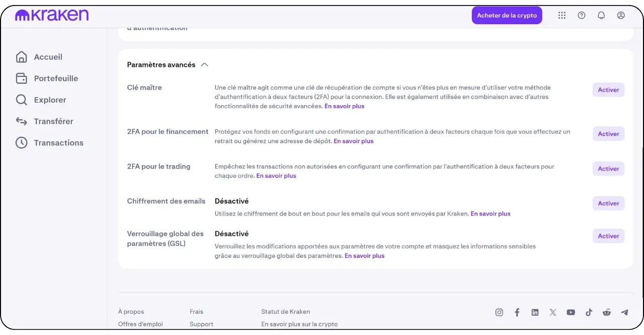Open Statut de Kraken footer link
The height and width of the screenshot is (335, 644).
click(285, 312)
